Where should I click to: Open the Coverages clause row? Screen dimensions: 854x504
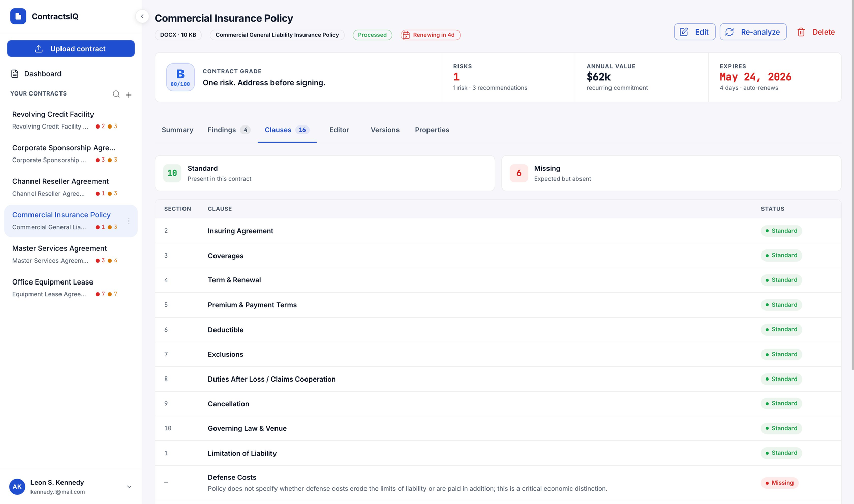[498, 256]
